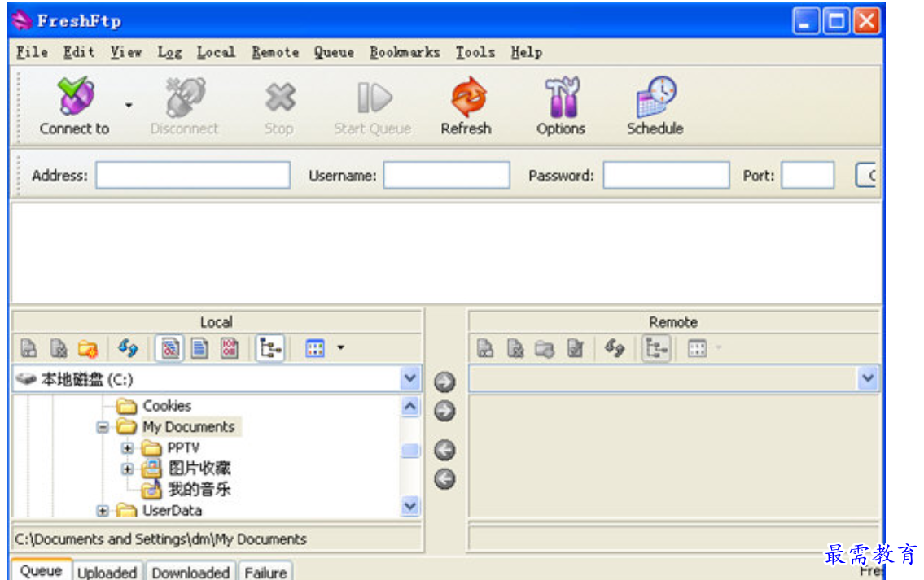The height and width of the screenshot is (580, 924).
Task: Open the File menu
Action: point(33,52)
